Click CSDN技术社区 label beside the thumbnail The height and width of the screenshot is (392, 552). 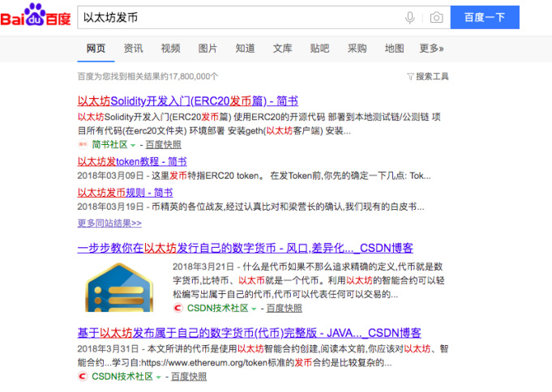point(217,309)
